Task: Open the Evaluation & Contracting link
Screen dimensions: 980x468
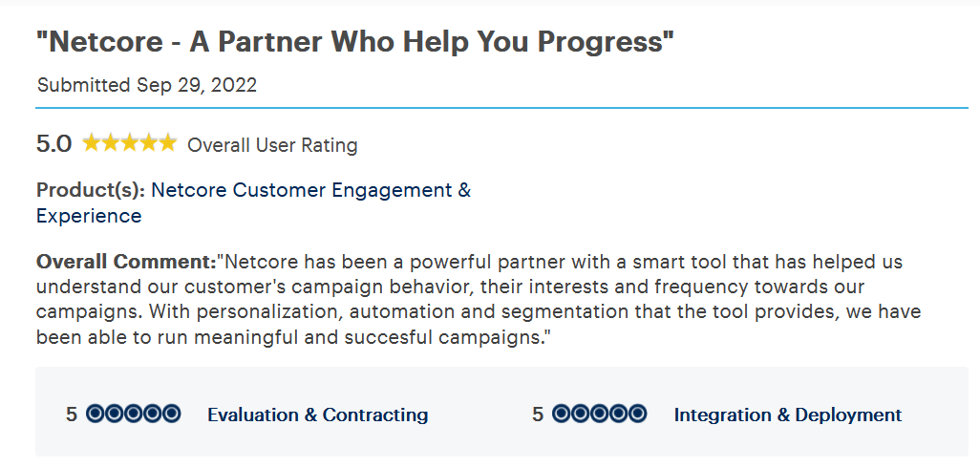Action: [x=317, y=415]
